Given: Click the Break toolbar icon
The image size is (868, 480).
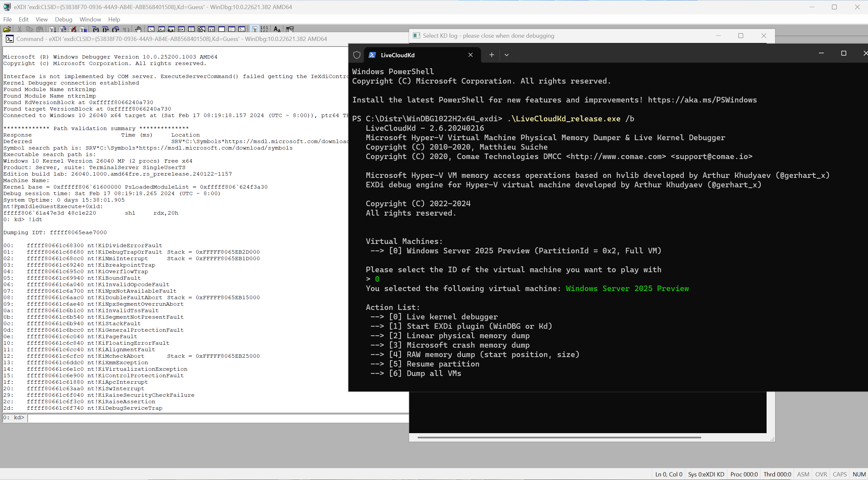Looking at the screenshot, I should tap(83, 29).
